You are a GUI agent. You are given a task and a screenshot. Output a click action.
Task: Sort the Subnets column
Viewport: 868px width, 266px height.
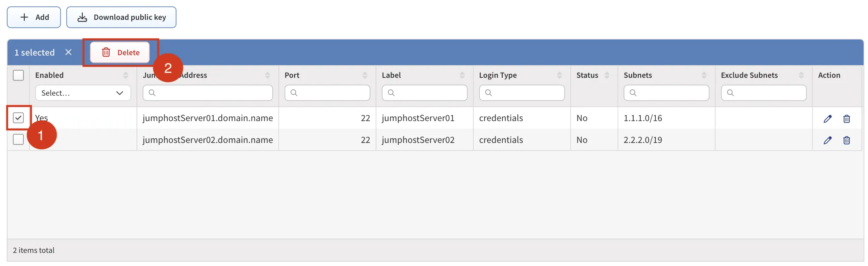704,75
